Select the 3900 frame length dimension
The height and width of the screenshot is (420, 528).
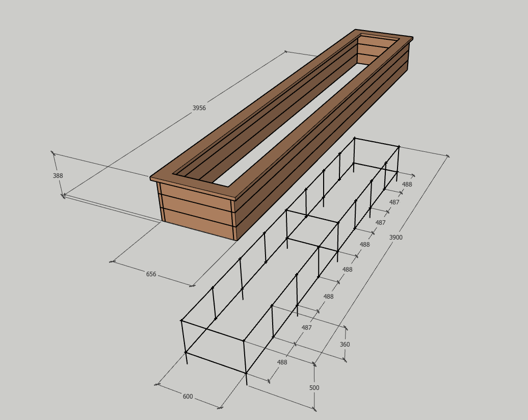point(396,238)
